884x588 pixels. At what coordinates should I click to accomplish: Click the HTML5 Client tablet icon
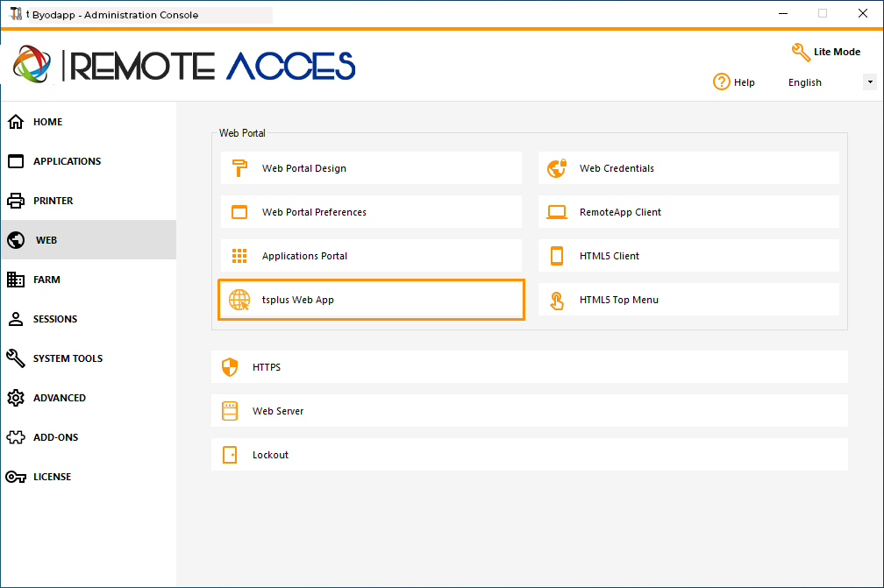pos(557,256)
